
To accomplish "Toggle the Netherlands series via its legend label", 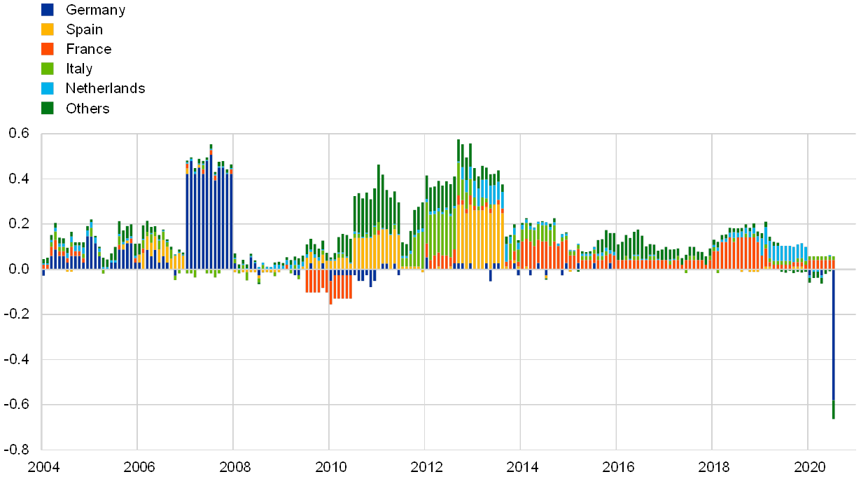I will pos(105,88).
